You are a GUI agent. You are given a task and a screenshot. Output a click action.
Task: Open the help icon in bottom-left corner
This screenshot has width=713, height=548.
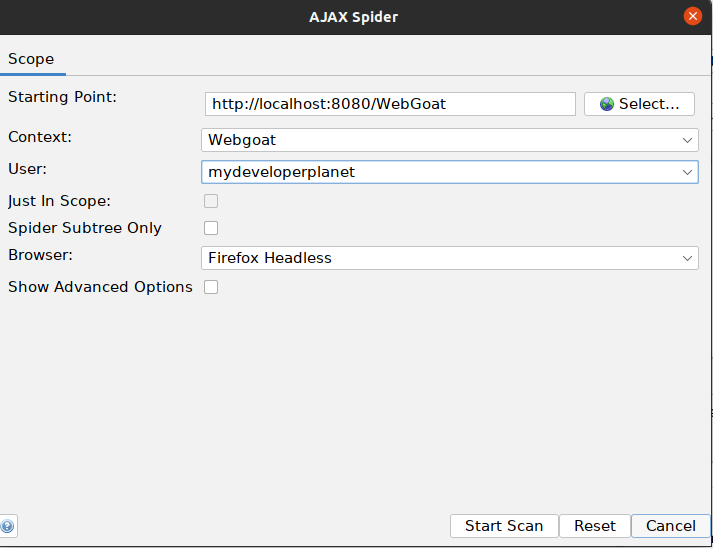(x=7, y=526)
